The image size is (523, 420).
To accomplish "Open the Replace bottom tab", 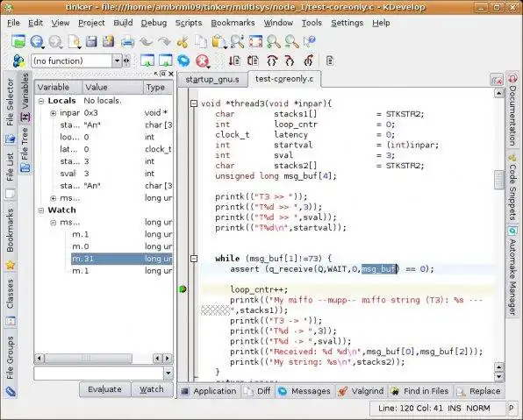I will [x=479, y=391].
